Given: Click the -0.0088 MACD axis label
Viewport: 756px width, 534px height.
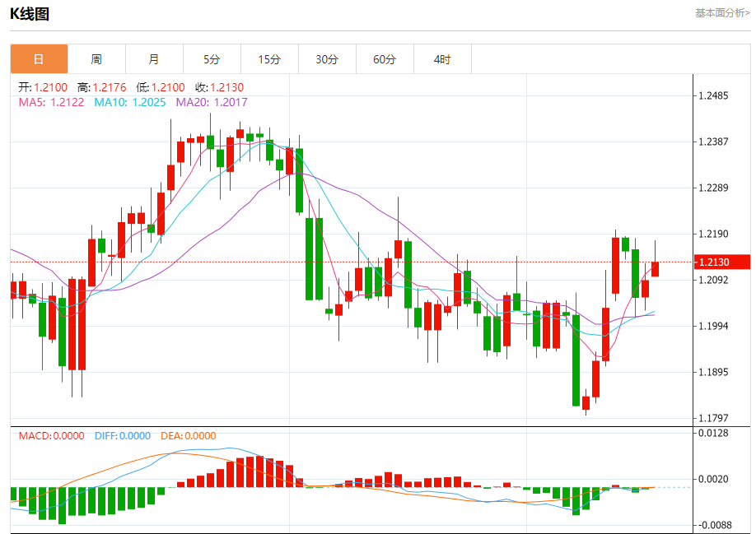Looking at the screenshot, I should 713,525.
